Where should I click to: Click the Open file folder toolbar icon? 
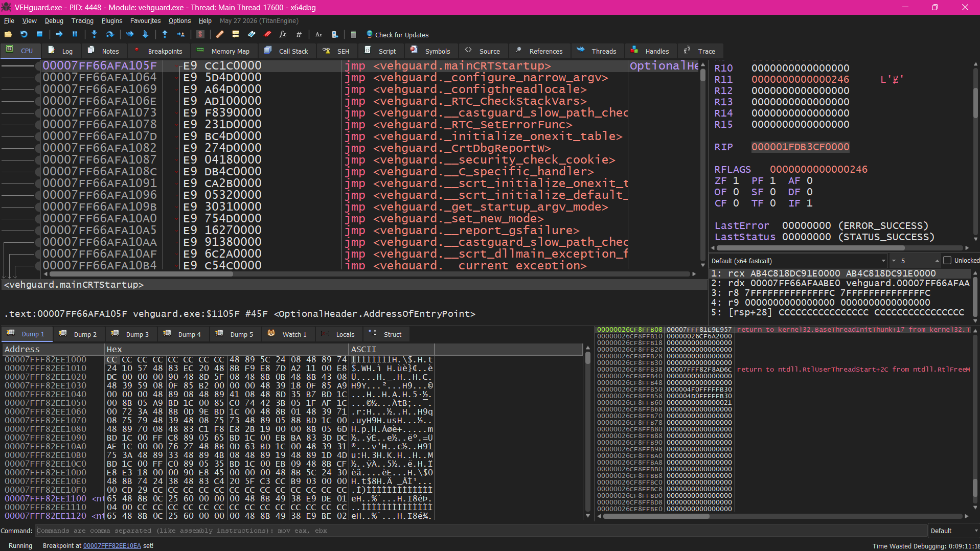point(8,34)
